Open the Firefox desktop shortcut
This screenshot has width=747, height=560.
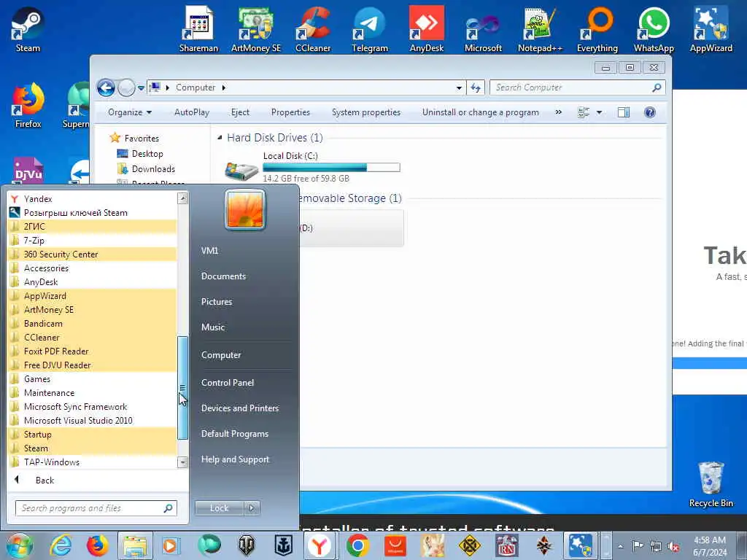coord(28,105)
